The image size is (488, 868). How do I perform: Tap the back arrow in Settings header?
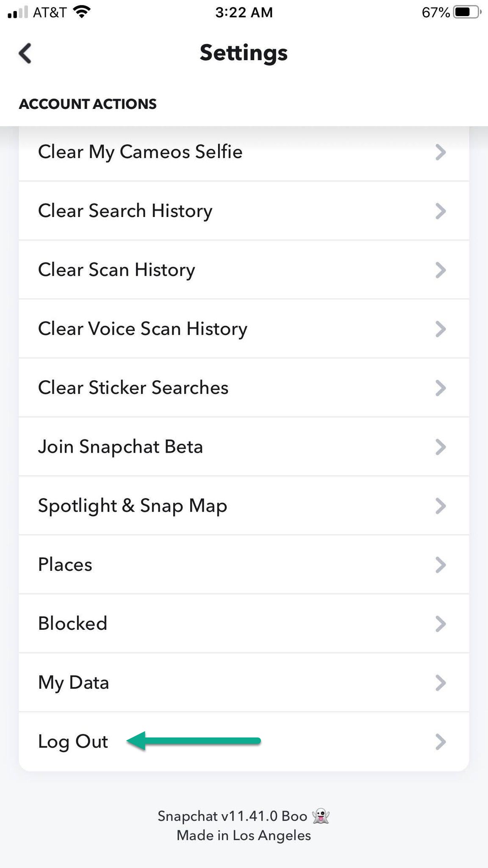pos(25,53)
